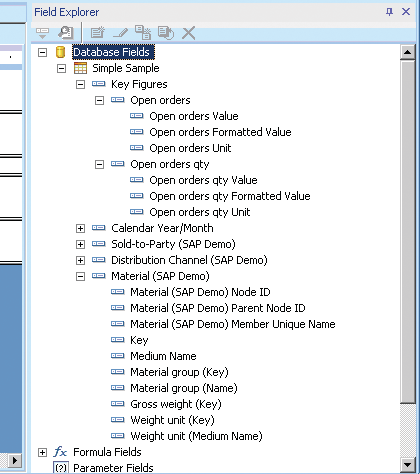Screen dimensions: 420x474
Task: Click the Insert to Report toolbar icon
Action: coord(42,33)
